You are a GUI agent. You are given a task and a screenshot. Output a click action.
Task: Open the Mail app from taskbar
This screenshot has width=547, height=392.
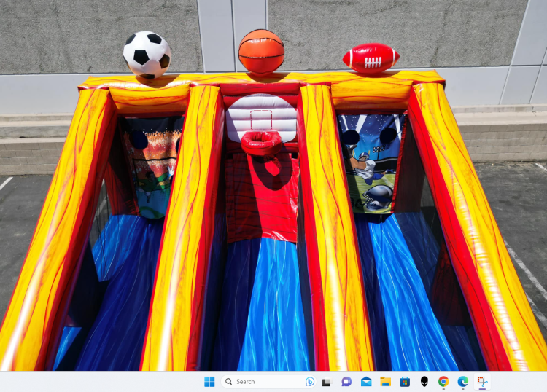(x=366, y=381)
